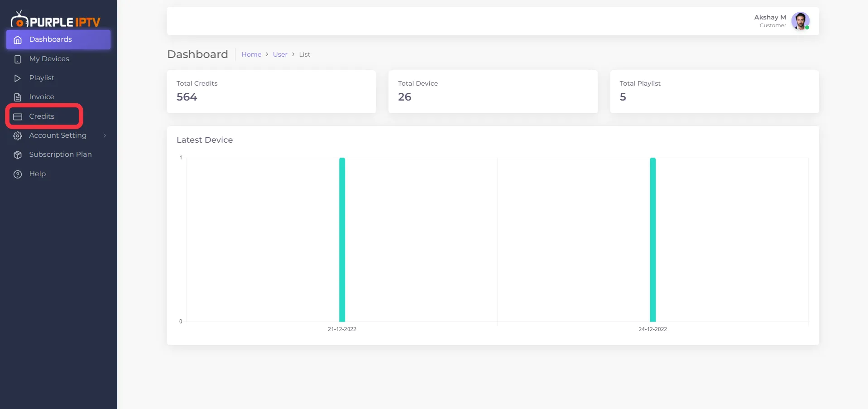The height and width of the screenshot is (409, 868).
Task: Click the Customer role label
Action: [x=772, y=25]
